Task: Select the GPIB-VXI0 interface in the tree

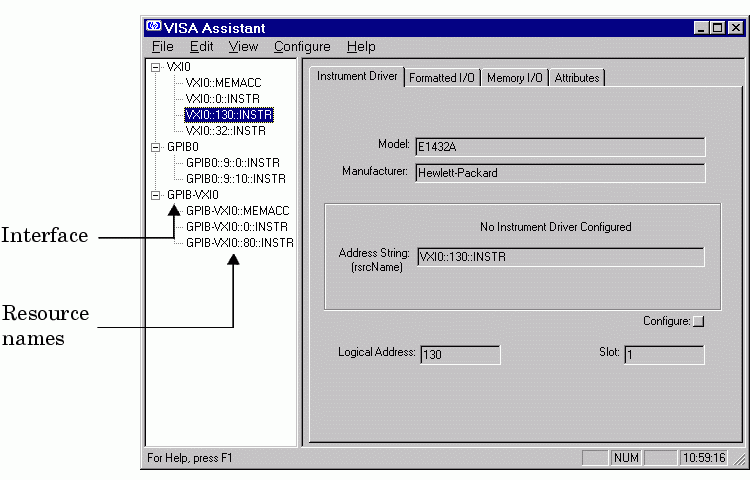Action: 193,195
